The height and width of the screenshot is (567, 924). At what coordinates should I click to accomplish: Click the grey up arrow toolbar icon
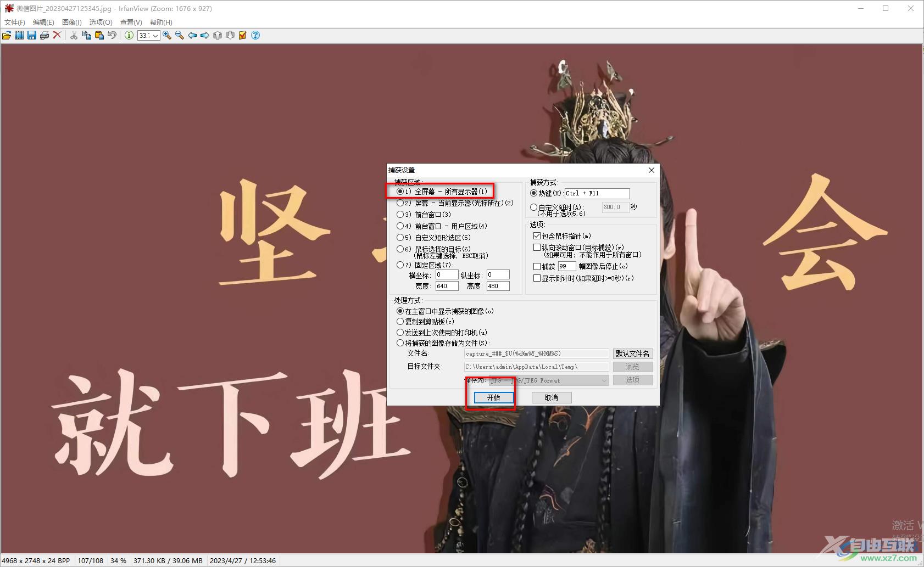[x=218, y=35]
